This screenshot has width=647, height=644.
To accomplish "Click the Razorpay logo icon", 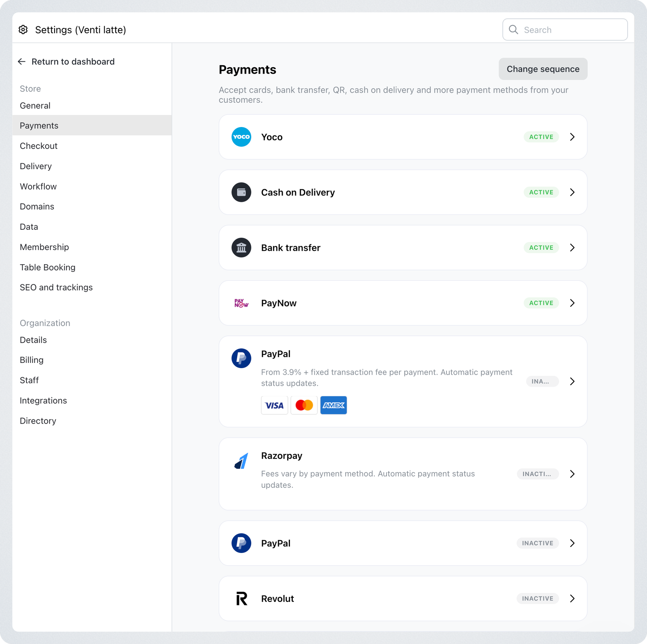I will coord(241,461).
